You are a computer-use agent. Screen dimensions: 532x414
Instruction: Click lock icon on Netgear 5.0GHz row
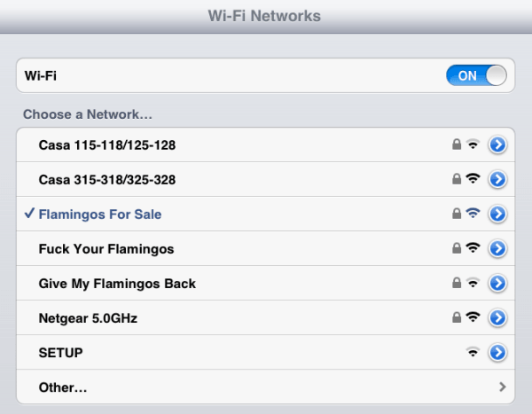[x=457, y=317]
